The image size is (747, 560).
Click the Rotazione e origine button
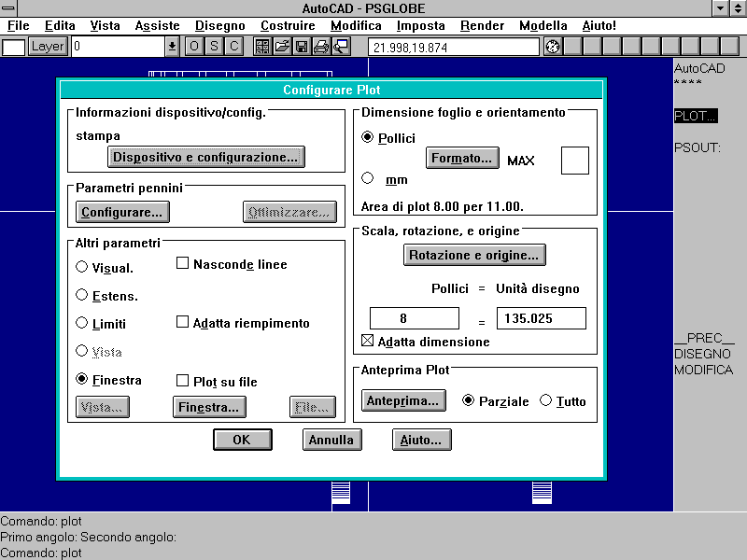click(x=474, y=255)
